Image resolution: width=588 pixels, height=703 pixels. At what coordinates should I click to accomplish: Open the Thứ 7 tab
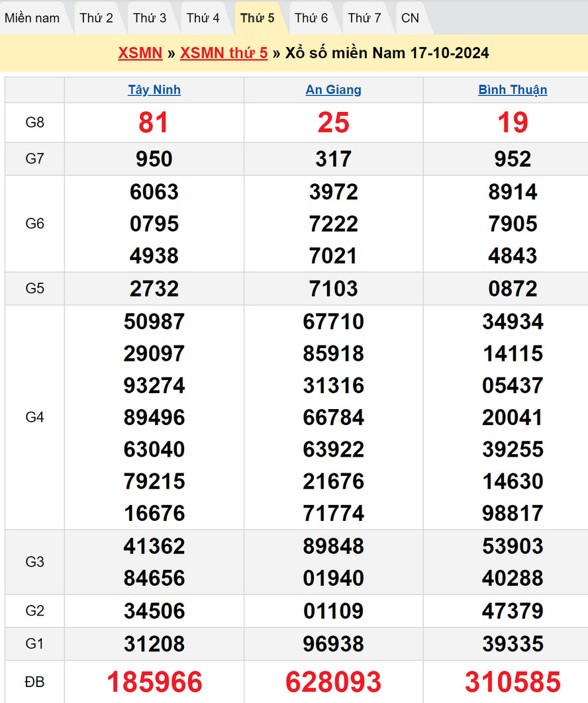pos(365,18)
